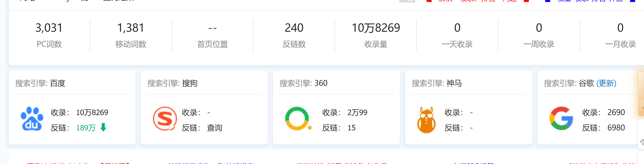The height and width of the screenshot is (164, 644).
Task: Click Google 反链 value 6980
Action: 616,128
